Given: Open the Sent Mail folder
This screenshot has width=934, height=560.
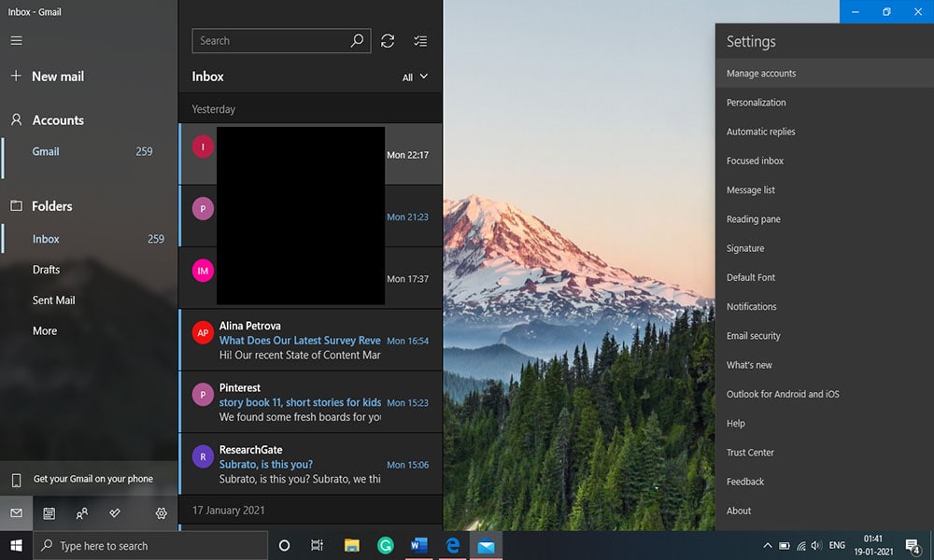Looking at the screenshot, I should click(x=90, y=301).
